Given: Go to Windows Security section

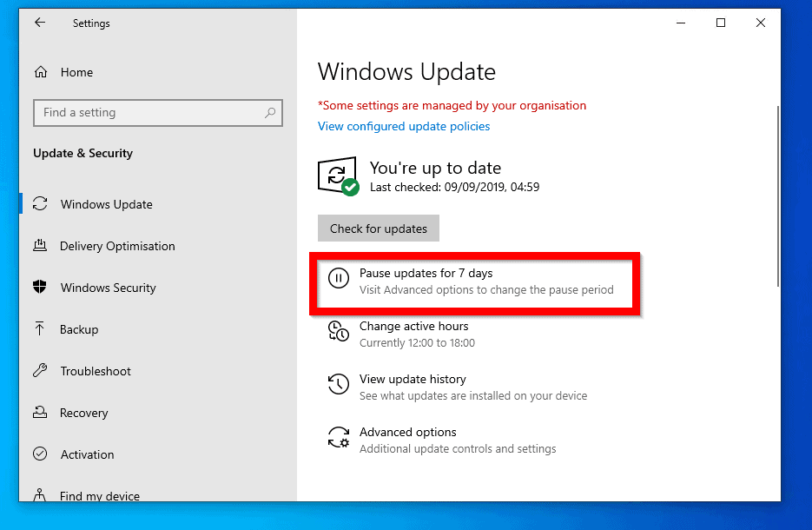Looking at the screenshot, I should [109, 288].
